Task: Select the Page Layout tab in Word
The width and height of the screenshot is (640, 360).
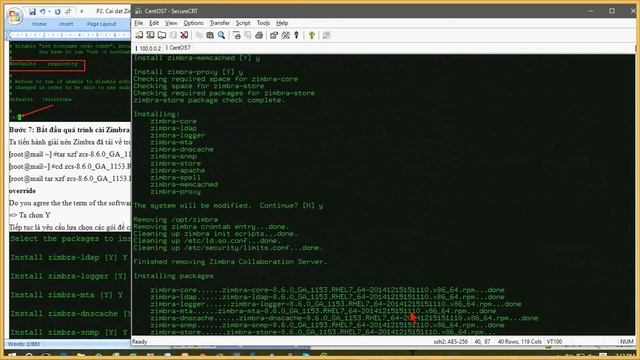Action: tap(101, 24)
